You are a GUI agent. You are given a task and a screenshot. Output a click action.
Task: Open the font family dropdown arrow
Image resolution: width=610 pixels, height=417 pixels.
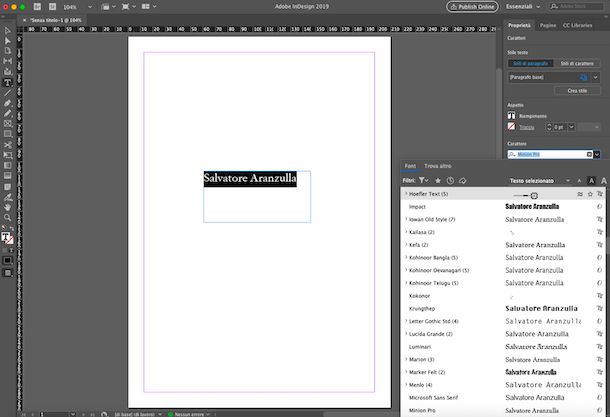point(597,154)
